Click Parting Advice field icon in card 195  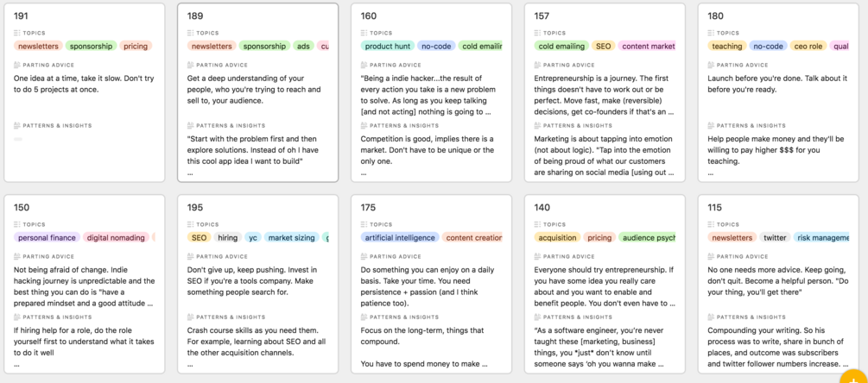tap(191, 257)
